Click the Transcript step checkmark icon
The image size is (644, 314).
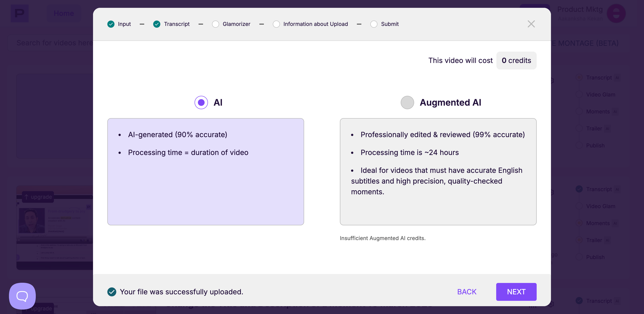click(x=157, y=24)
